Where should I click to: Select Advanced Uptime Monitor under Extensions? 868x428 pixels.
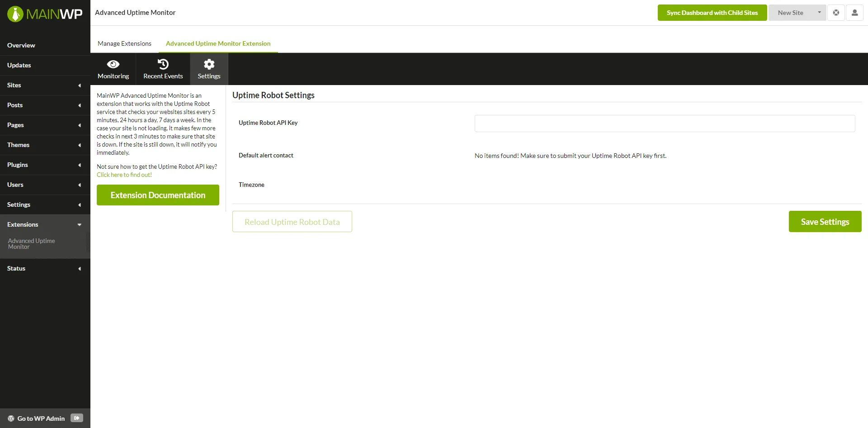pos(31,243)
